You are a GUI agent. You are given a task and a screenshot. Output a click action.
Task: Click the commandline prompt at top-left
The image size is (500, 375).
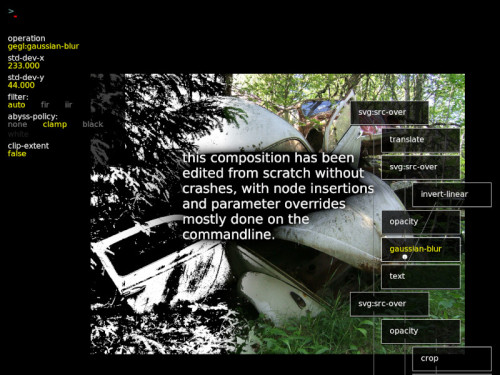(x=13, y=13)
